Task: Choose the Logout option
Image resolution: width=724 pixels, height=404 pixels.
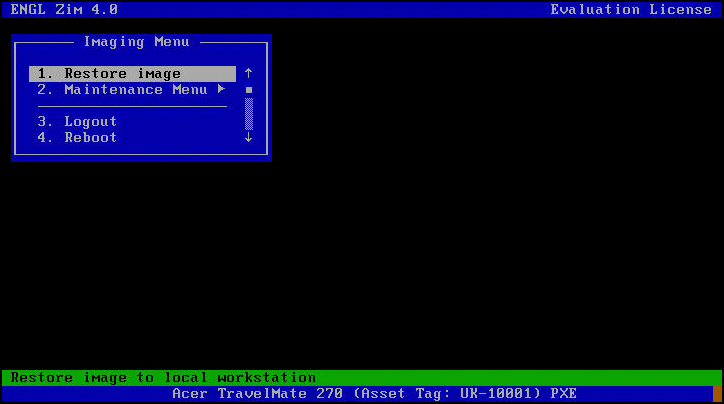Action: [x=132, y=121]
